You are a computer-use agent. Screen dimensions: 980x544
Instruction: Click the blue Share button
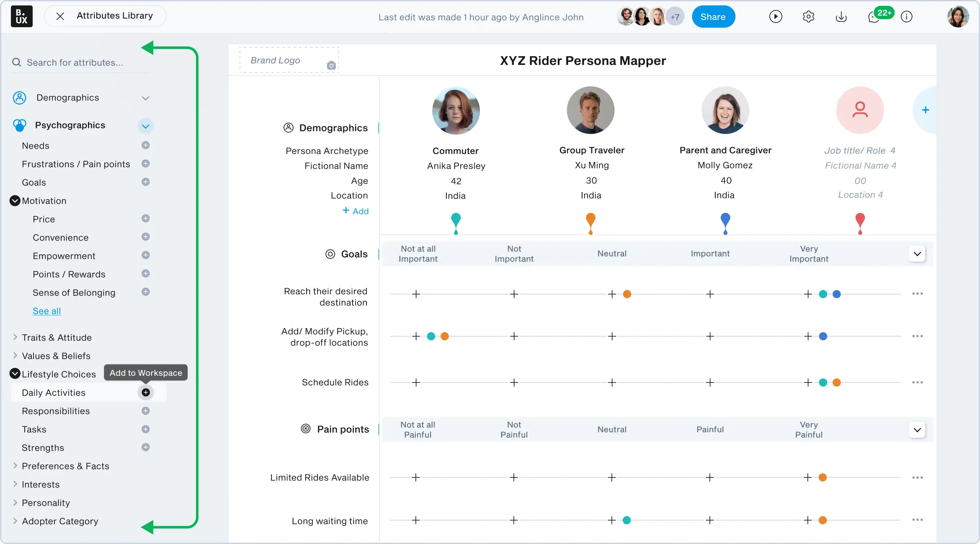713,17
